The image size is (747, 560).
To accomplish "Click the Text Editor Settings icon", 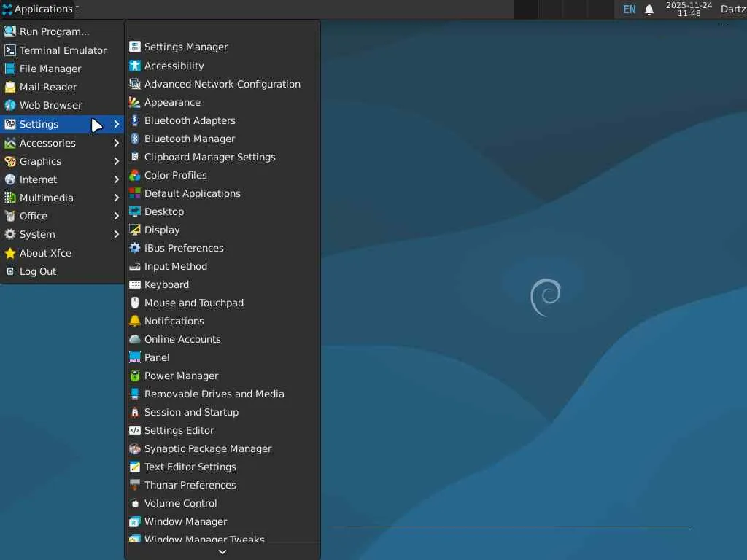I will [135, 467].
